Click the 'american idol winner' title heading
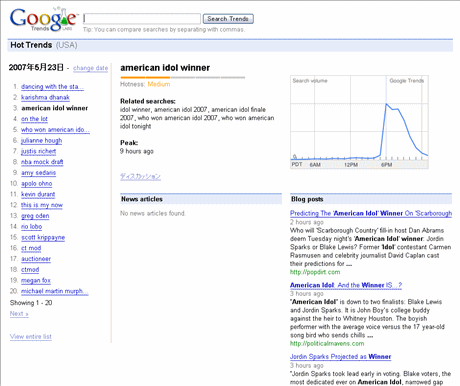460x386 pixels. click(x=165, y=68)
